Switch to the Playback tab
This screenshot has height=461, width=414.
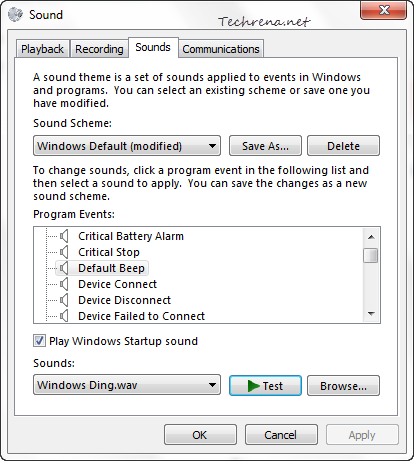(42, 49)
